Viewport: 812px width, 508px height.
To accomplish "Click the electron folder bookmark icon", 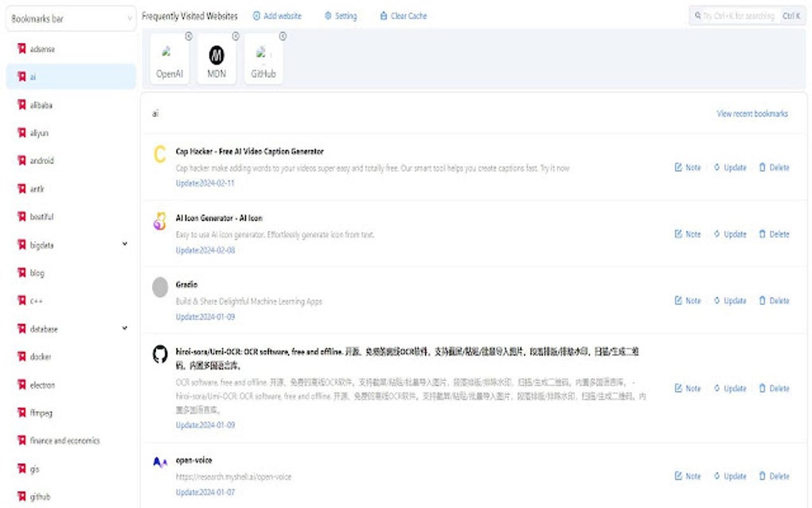I will (x=21, y=385).
